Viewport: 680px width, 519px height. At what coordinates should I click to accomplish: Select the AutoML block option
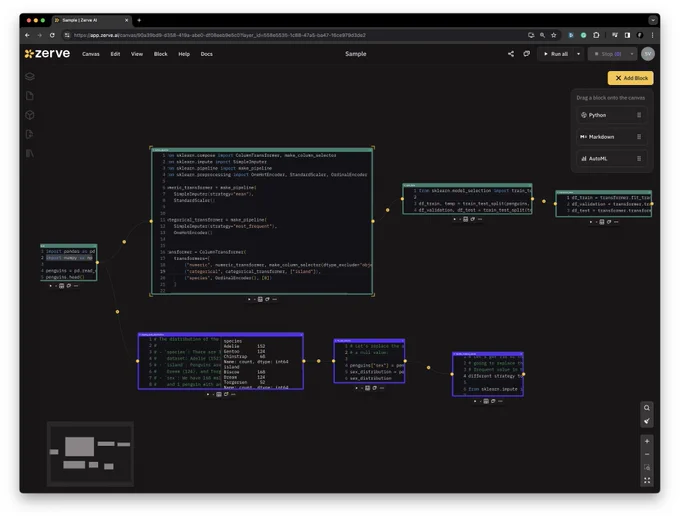click(611, 159)
